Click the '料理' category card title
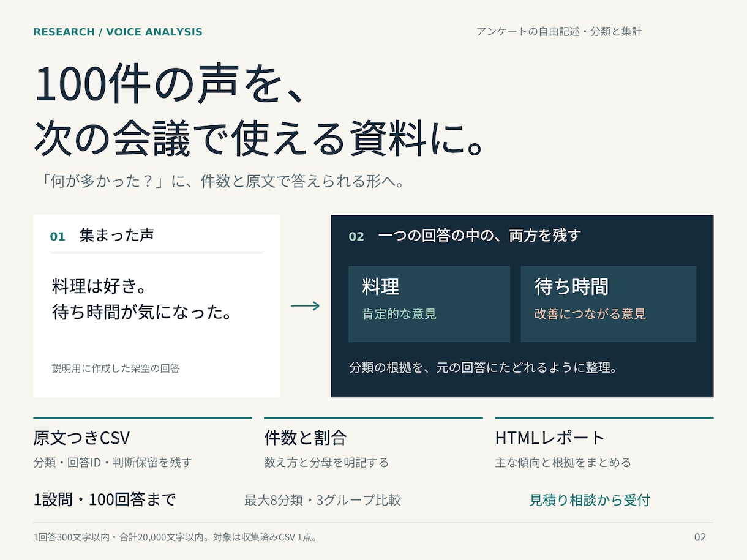Image resolution: width=747 pixels, height=560 pixels. pyautogui.click(x=381, y=286)
